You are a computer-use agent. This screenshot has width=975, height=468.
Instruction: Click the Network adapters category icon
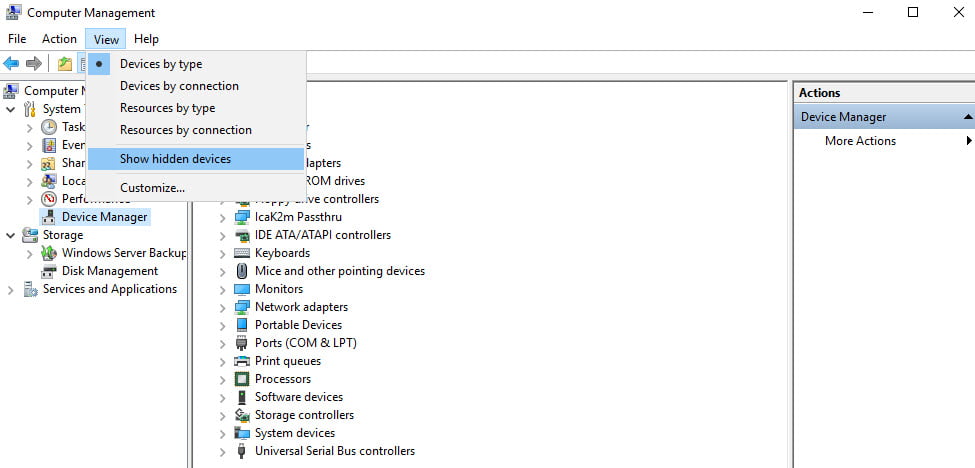click(x=242, y=307)
